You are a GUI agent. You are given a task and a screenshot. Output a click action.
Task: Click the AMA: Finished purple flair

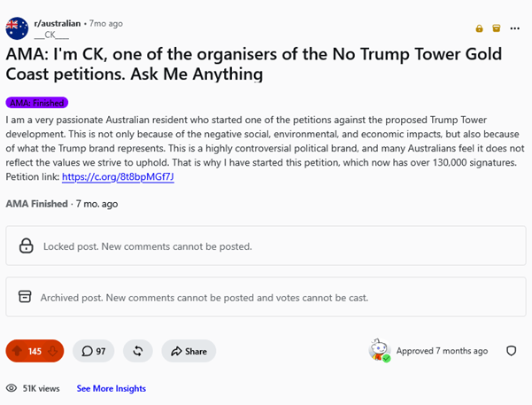(x=37, y=103)
